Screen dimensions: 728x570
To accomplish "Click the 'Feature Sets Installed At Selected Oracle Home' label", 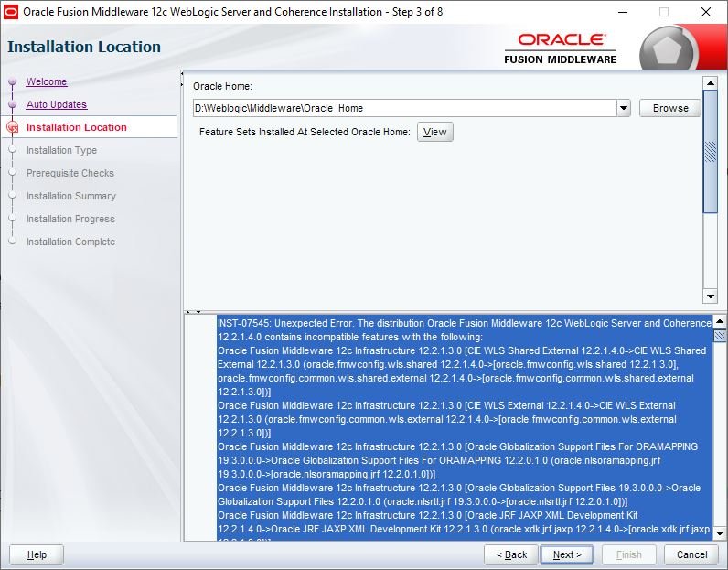I will (305, 132).
